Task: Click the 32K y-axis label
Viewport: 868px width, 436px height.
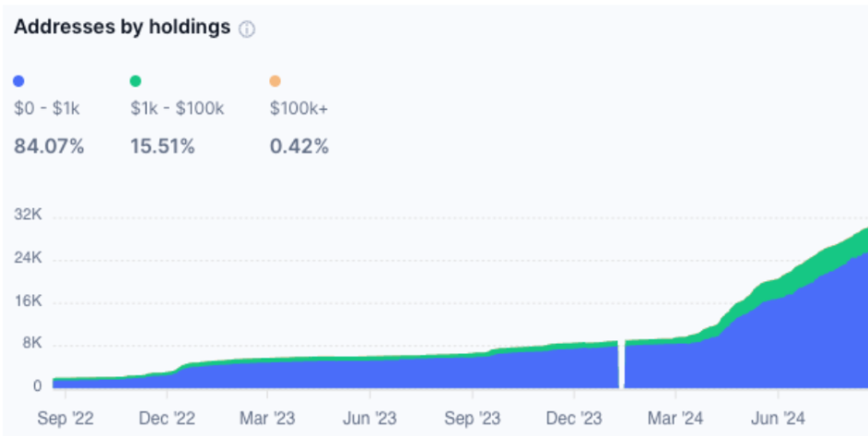Action: tap(28, 215)
